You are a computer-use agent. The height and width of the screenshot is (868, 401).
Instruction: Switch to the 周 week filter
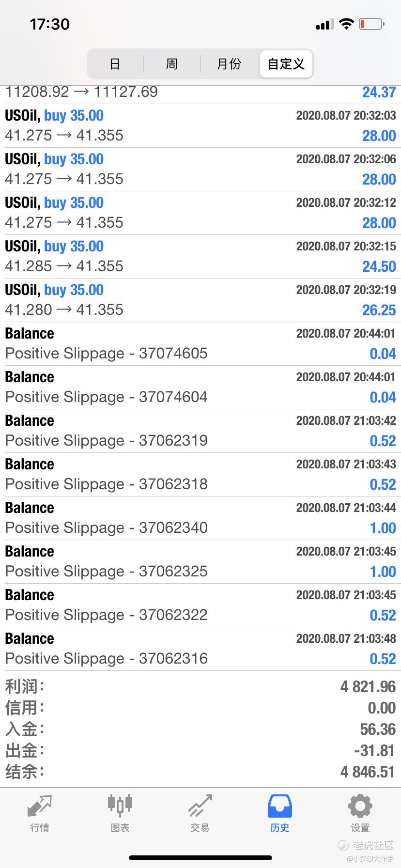click(x=172, y=64)
